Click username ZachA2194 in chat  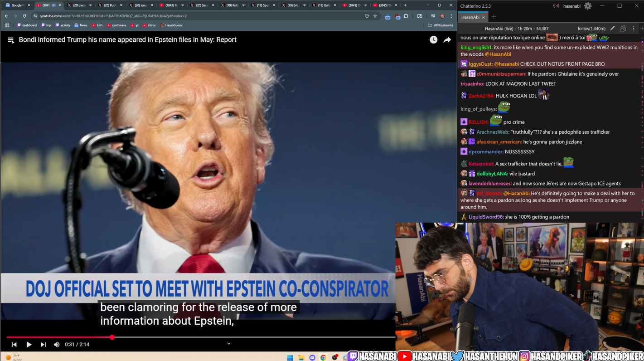click(x=481, y=96)
